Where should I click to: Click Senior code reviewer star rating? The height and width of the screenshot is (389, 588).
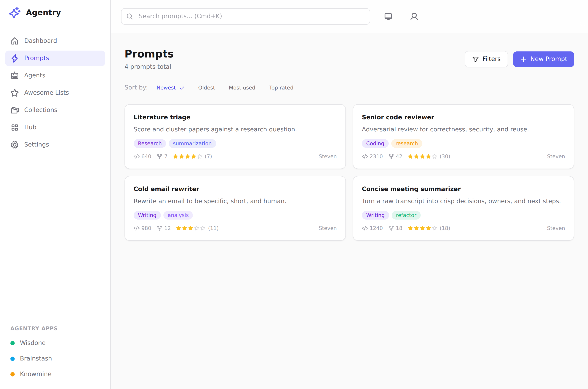422,156
